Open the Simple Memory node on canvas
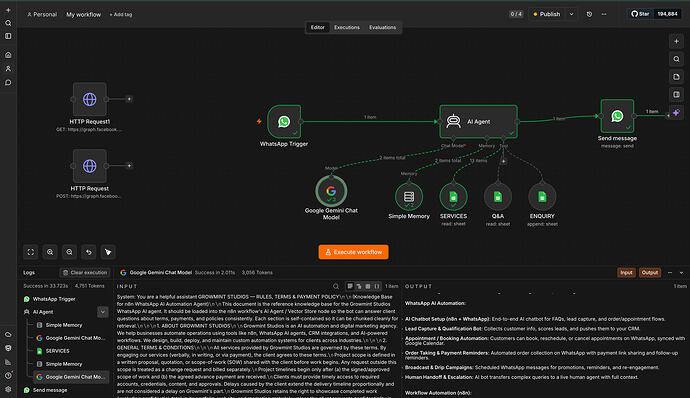 409,196
